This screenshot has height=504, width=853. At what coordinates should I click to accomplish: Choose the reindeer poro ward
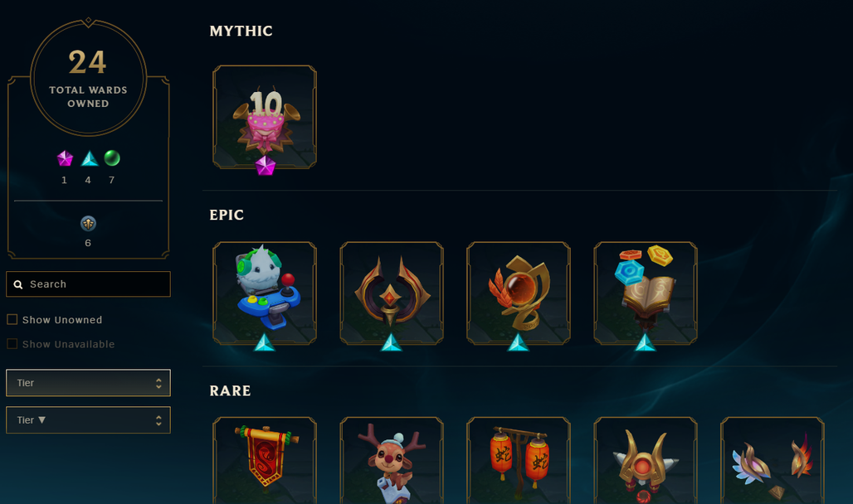[392, 461]
